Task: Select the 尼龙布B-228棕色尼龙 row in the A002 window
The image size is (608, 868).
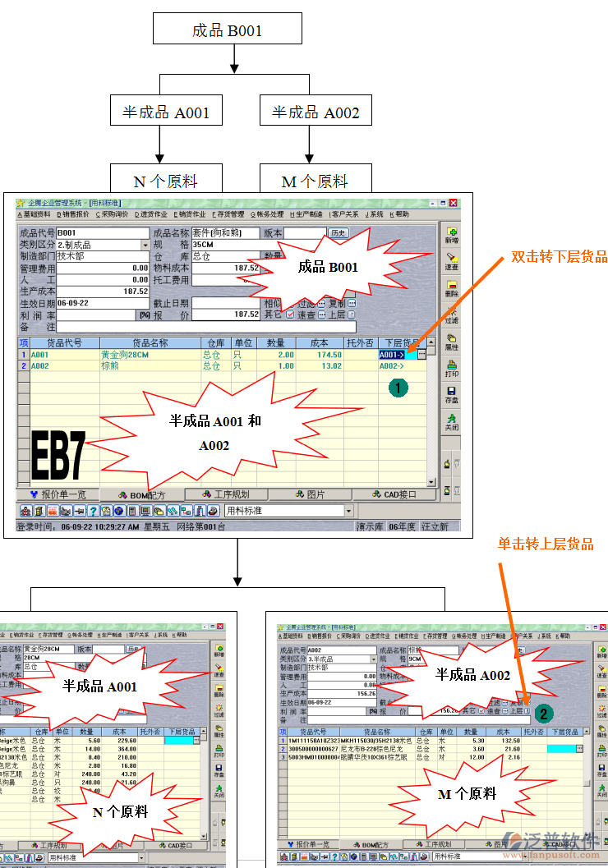Action: pos(432,748)
